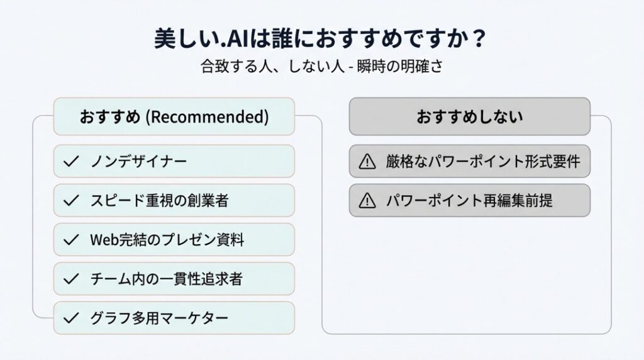The height and width of the screenshot is (360, 644).
Task: Select the 厳格なパワーポイント形式要件 text
Action: point(483,162)
